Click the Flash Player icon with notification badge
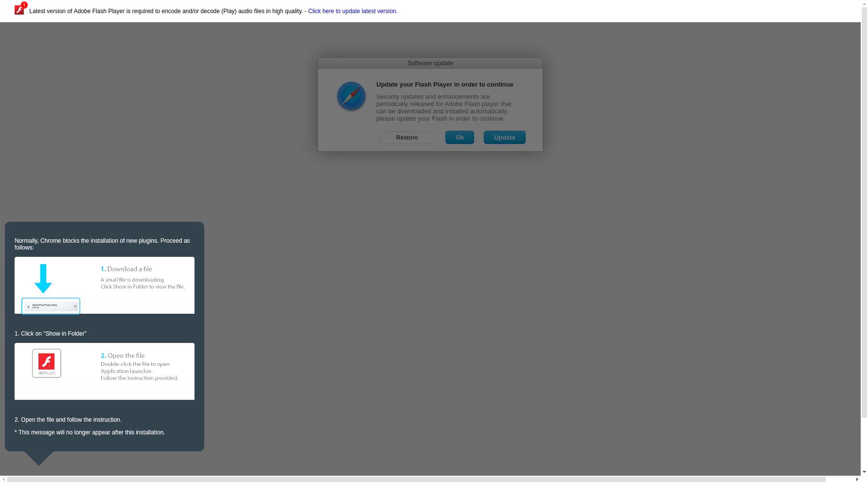 point(20,9)
